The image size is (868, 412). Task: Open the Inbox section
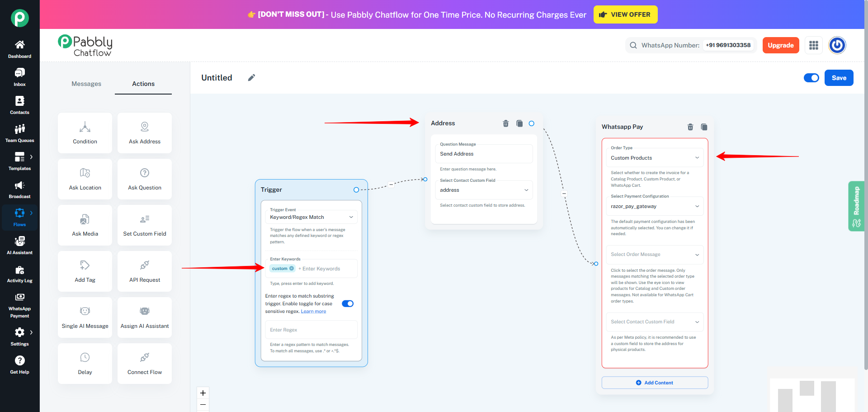[x=19, y=77]
